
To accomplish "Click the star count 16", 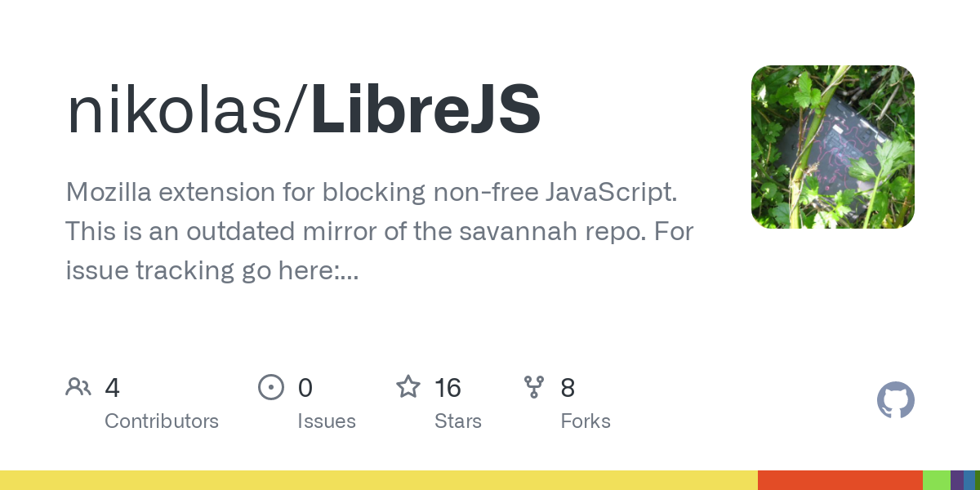I will click(448, 387).
